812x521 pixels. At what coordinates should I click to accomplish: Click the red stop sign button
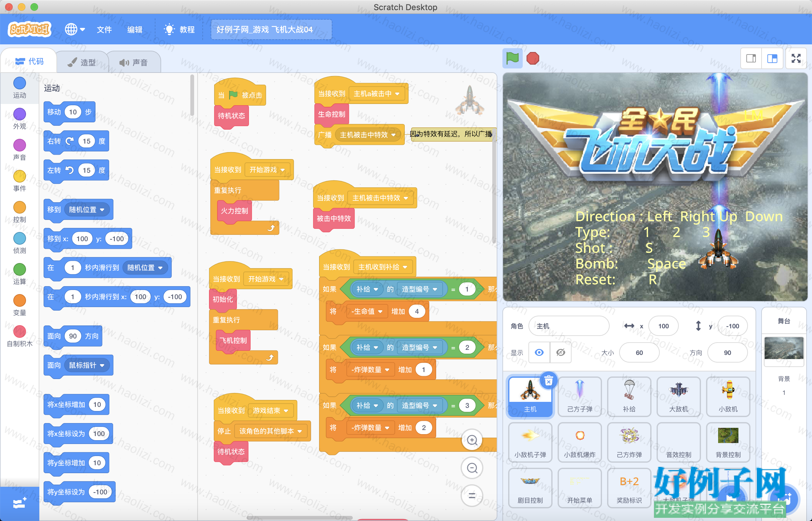[x=533, y=58]
